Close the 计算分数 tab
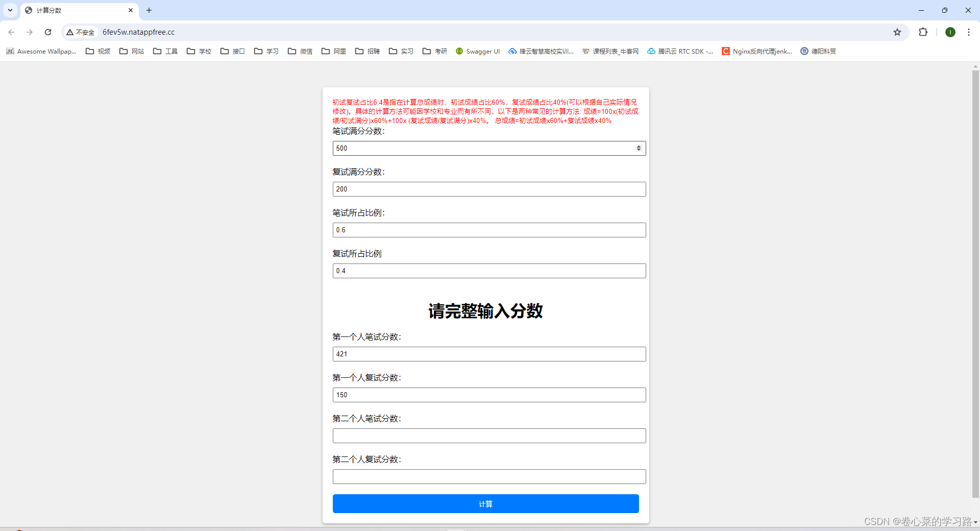Screen dimensions: 980x531 pos(131,10)
